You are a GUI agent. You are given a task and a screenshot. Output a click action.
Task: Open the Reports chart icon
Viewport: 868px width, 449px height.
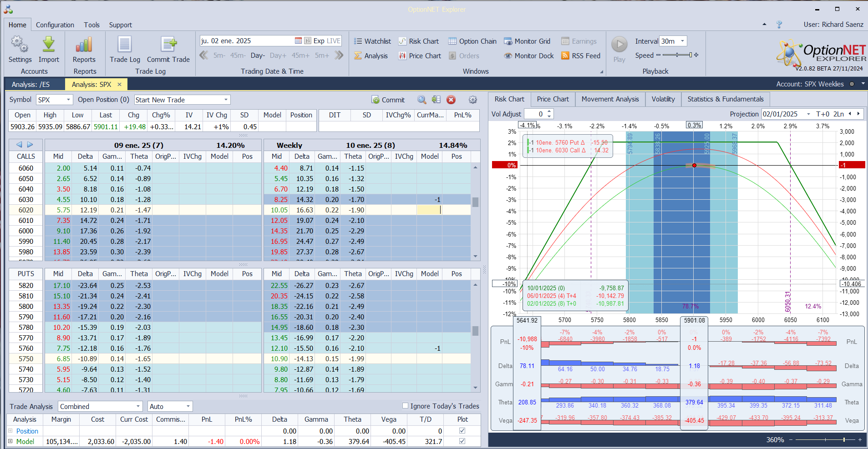coord(84,45)
